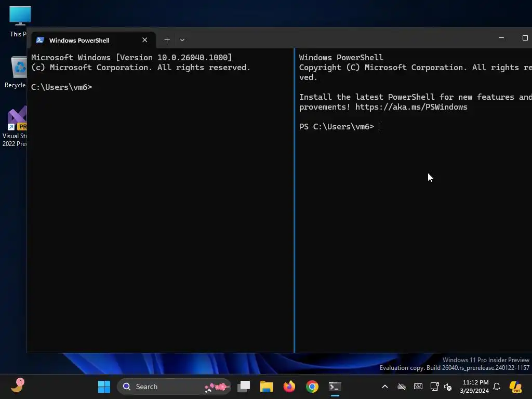Open Task View from the taskbar
This screenshot has width=532, height=399.
tap(244, 387)
